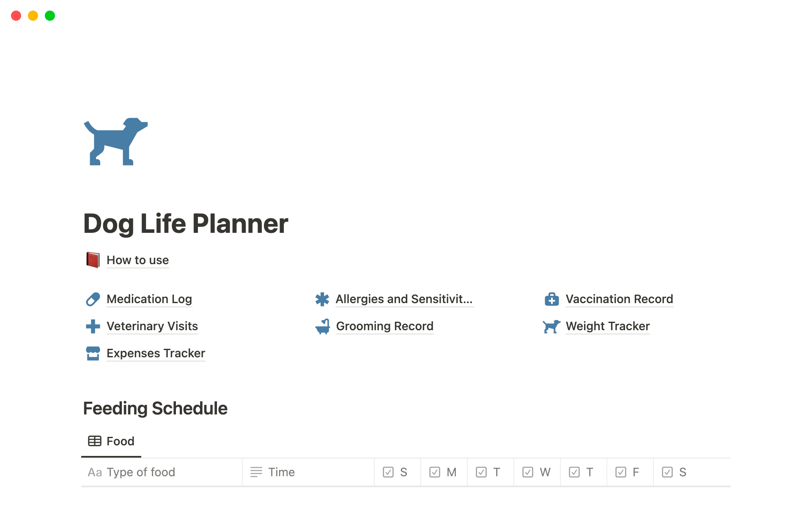Click the storefront Expenses Tracker icon
The width and height of the screenshot is (812, 508).
(x=93, y=353)
